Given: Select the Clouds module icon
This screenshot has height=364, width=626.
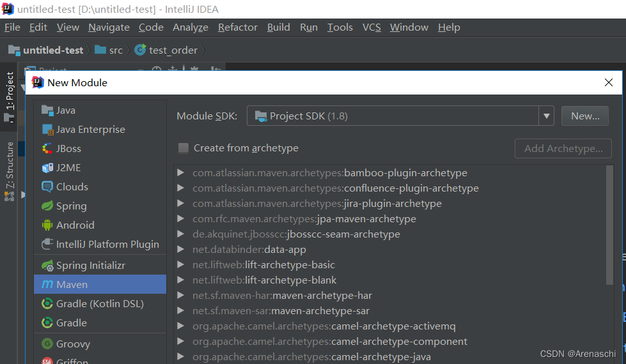Looking at the screenshot, I should 47,186.
